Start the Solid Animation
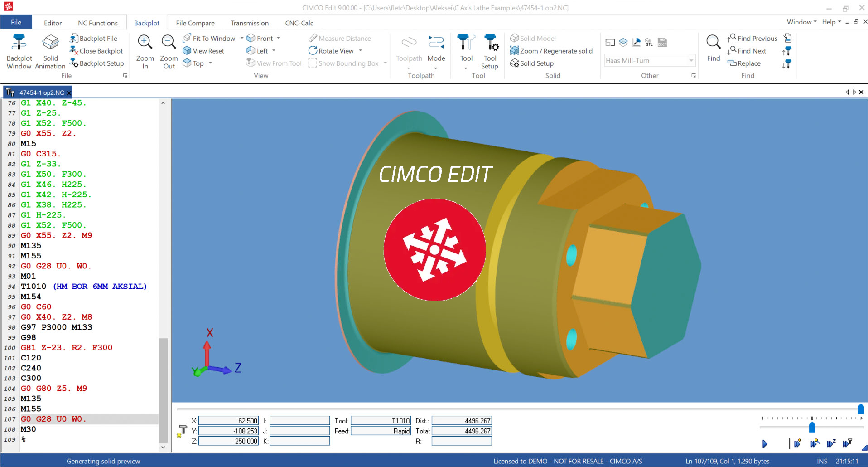The image size is (868, 467). click(x=50, y=51)
